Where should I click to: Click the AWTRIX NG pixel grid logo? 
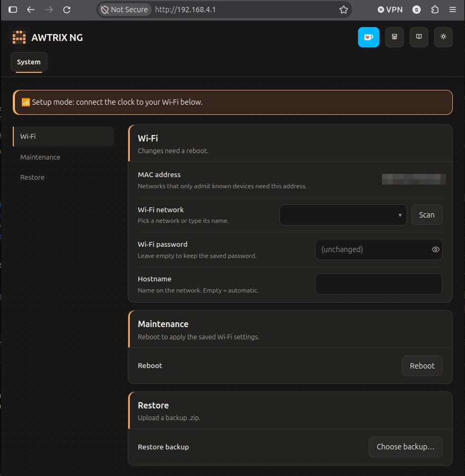[19, 37]
